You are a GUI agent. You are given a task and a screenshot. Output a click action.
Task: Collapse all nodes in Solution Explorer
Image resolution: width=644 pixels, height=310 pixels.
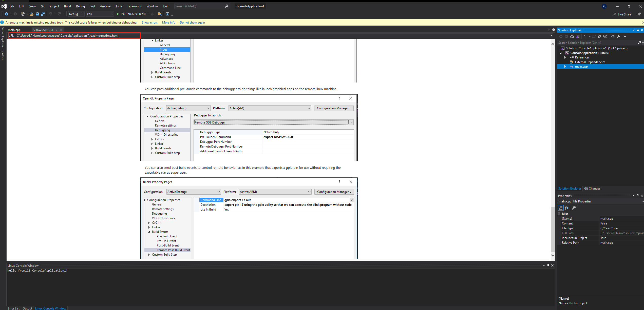pos(600,36)
